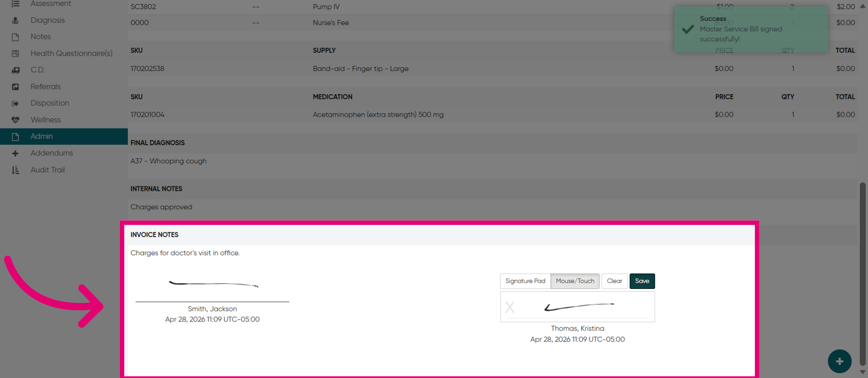This screenshot has width=868, height=378.
Task: Click the Audit Trail sort icon
Action: pyautogui.click(x=15, y=170)
